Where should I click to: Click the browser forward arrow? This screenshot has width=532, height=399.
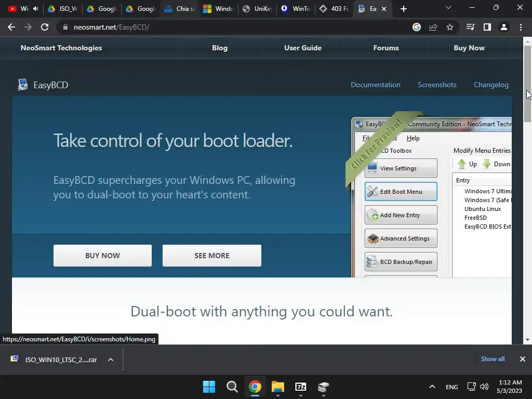(x=28, y=27)
